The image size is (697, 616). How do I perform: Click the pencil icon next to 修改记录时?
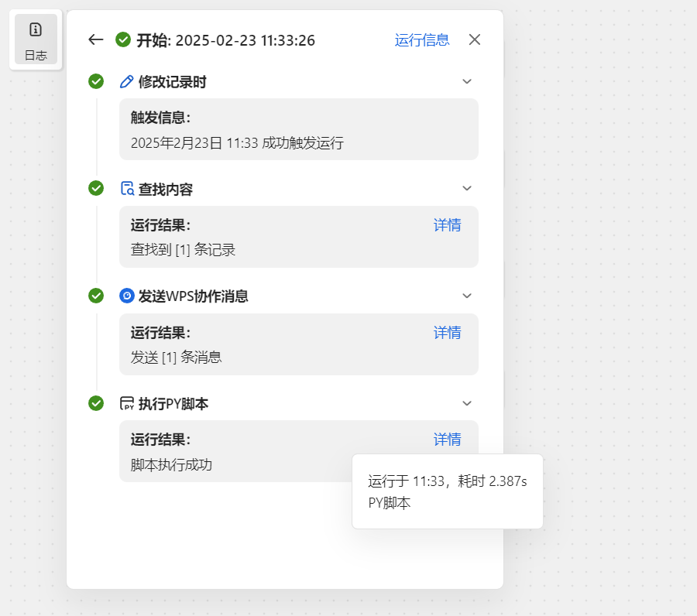(x=127, y=82)
